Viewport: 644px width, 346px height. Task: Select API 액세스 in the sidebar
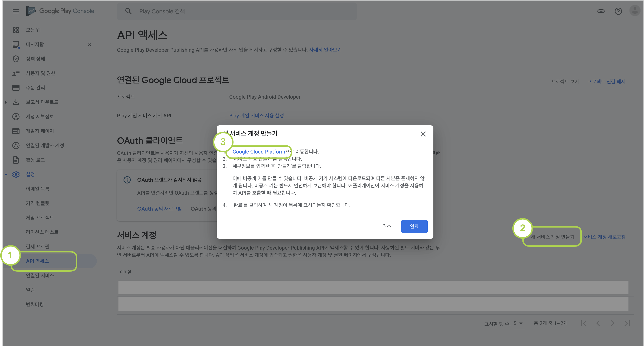coord(37,261)
